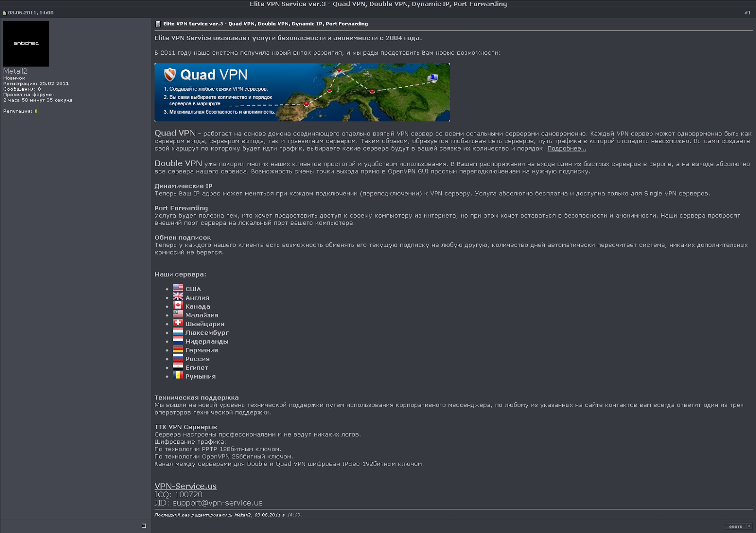Viewport: 756px width, 533px height.
Task: Click the antichat avatar image
Action: (x=26, y=43)
